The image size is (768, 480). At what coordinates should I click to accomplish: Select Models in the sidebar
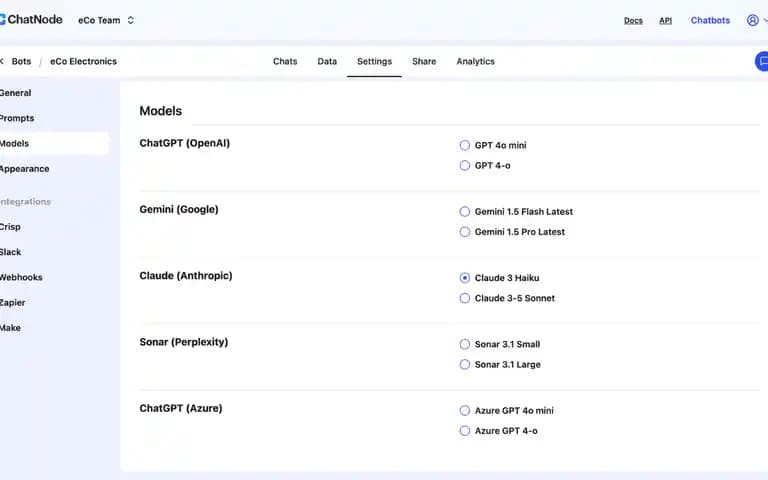click(54, 144)
